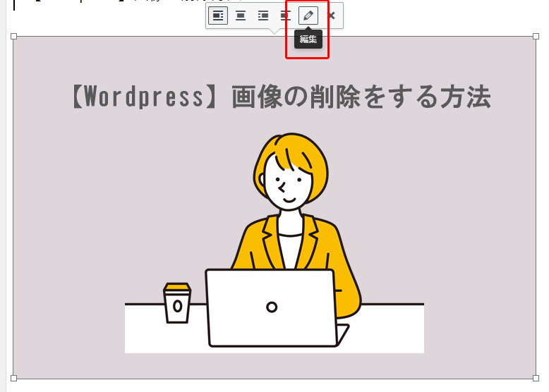Screen dimensions: 549x392
Task: Select the align left image button
Action: tap(218, 16)
